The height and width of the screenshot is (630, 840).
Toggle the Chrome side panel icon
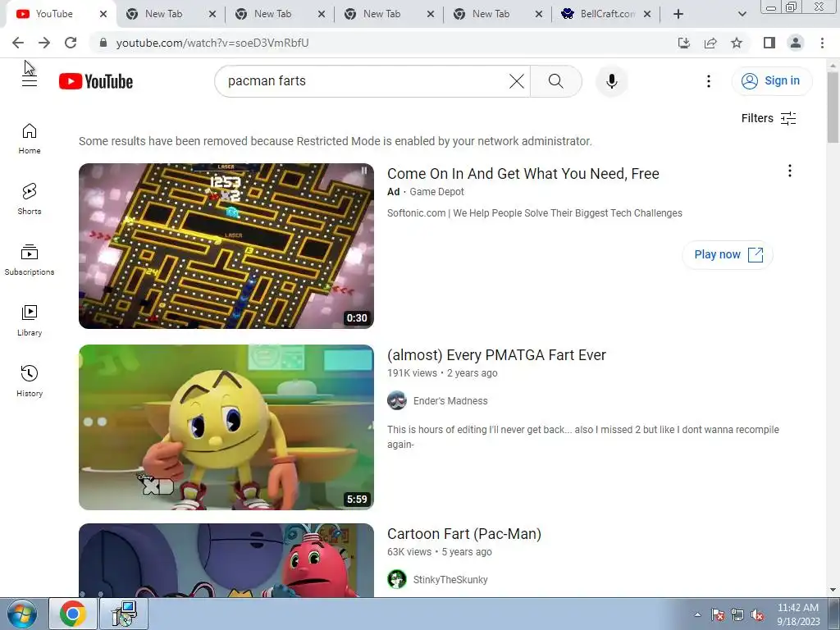coord(769,43)
